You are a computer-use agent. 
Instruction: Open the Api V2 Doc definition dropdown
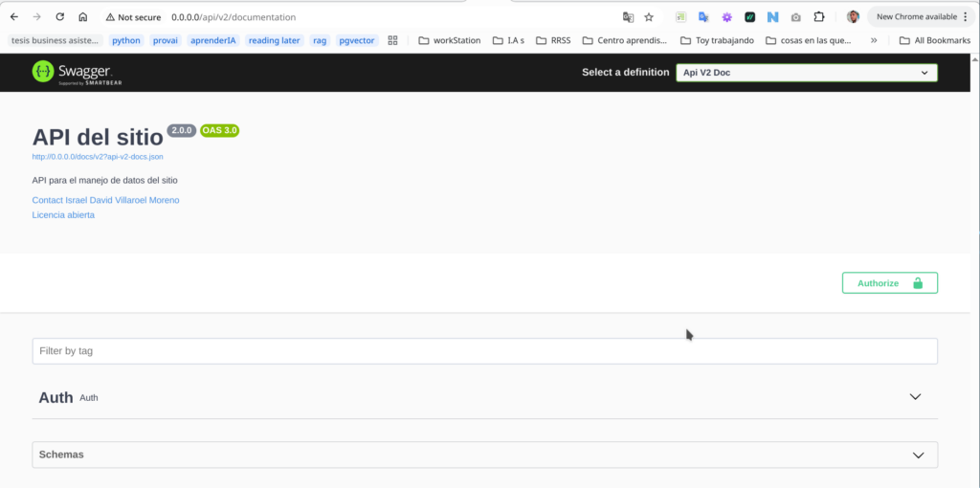806,73
